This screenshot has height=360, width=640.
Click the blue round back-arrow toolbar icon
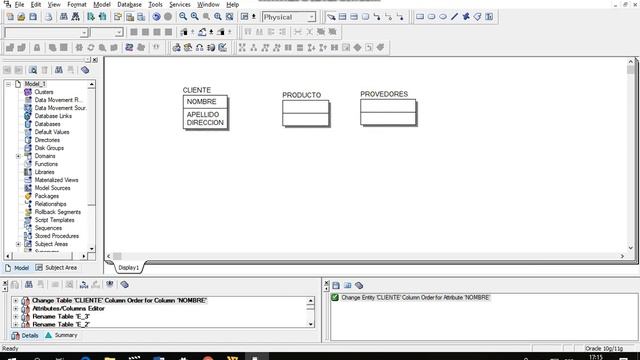click(156, 17)
